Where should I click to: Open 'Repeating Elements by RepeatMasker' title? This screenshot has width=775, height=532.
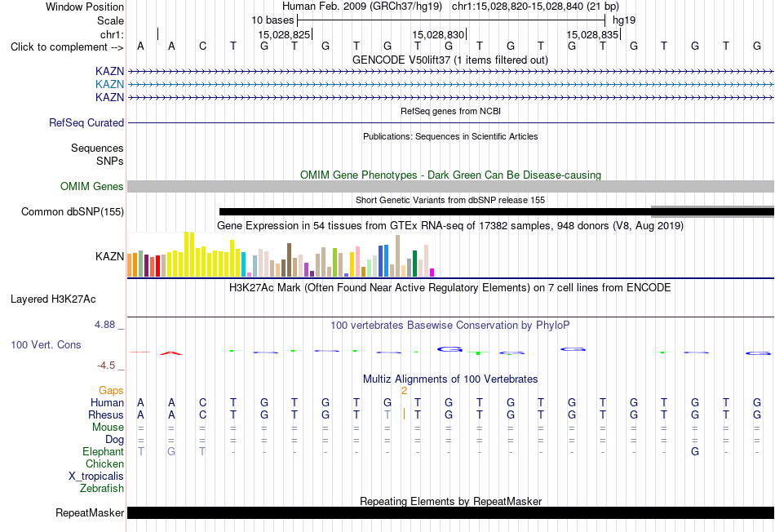coord(450,501)
